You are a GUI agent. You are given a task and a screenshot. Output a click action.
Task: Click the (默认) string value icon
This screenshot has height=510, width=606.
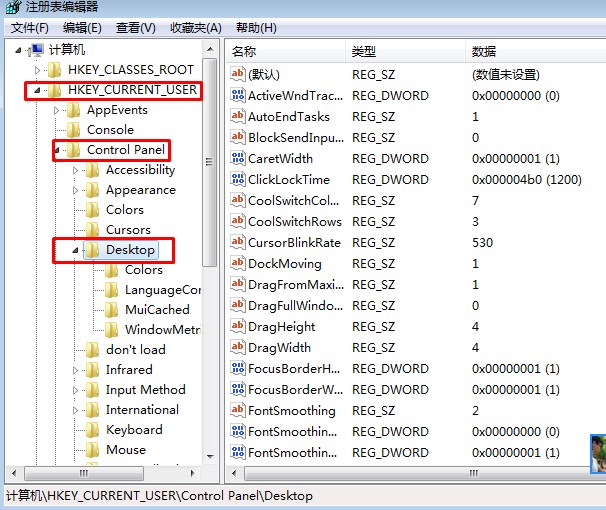[x=238, y=74]
